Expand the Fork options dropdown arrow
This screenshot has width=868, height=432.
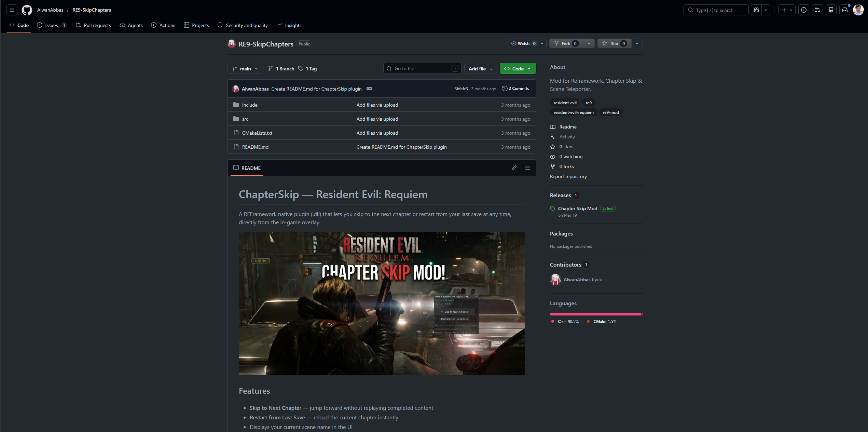[x=589, y=43]
